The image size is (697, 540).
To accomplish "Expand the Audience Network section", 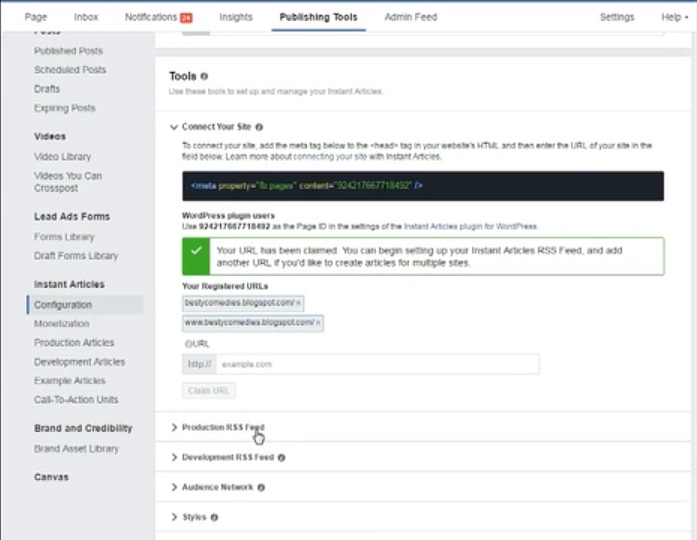I will (174, 488).
